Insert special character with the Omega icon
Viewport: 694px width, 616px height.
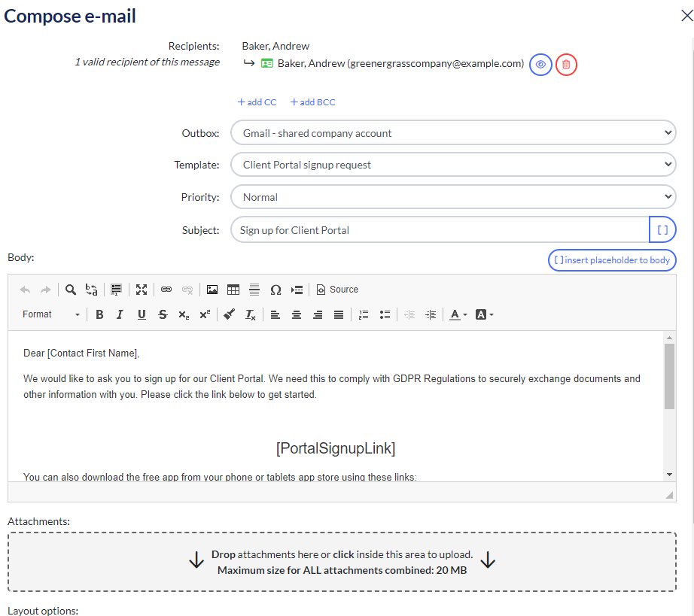(275, 290)
